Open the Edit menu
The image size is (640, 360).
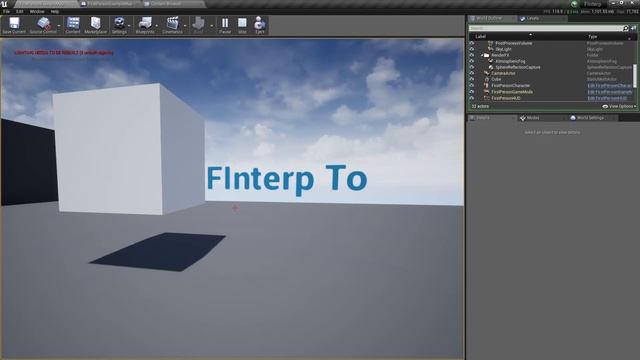[20, 11]
